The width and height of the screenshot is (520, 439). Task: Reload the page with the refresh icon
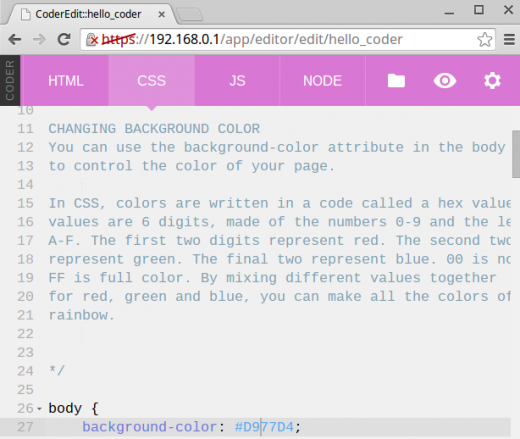64,40
